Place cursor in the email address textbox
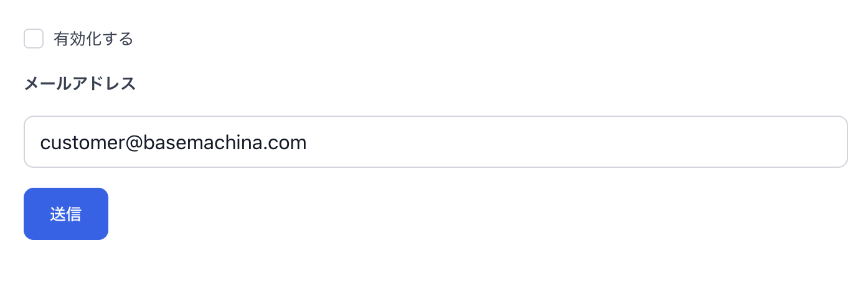 point(435,142)
